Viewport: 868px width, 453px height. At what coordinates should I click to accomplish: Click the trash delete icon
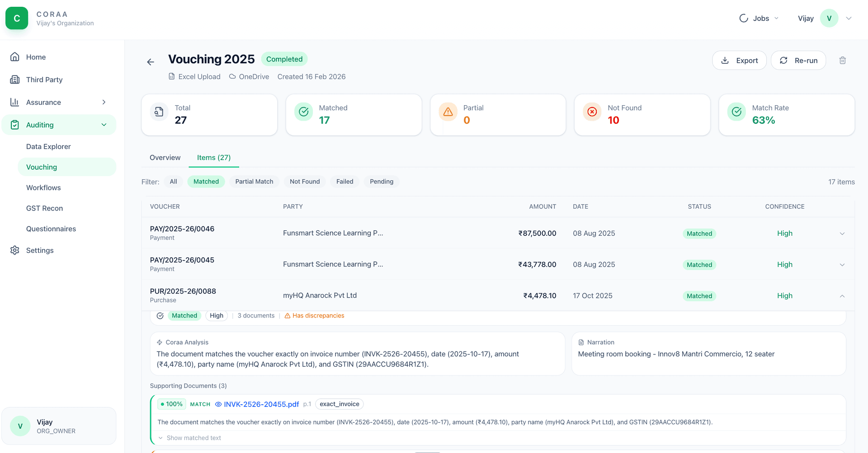pos(842,61)
